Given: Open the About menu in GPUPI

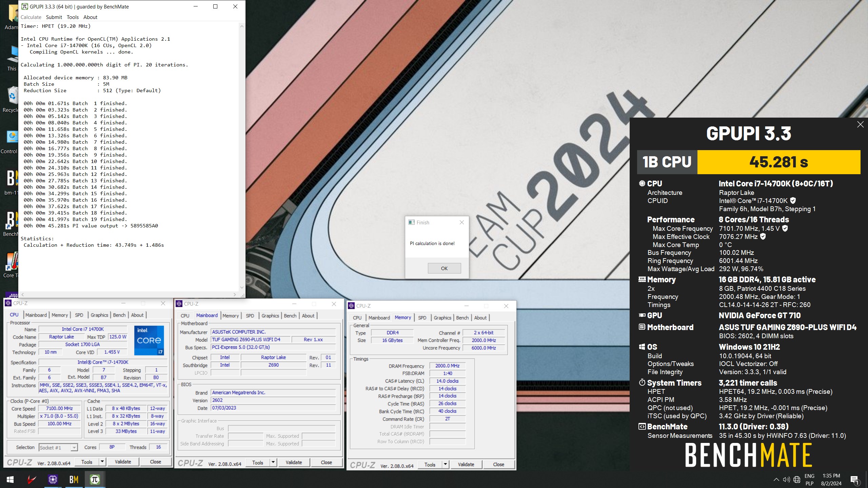Looking at the screenshot, I should coord(90,17).
